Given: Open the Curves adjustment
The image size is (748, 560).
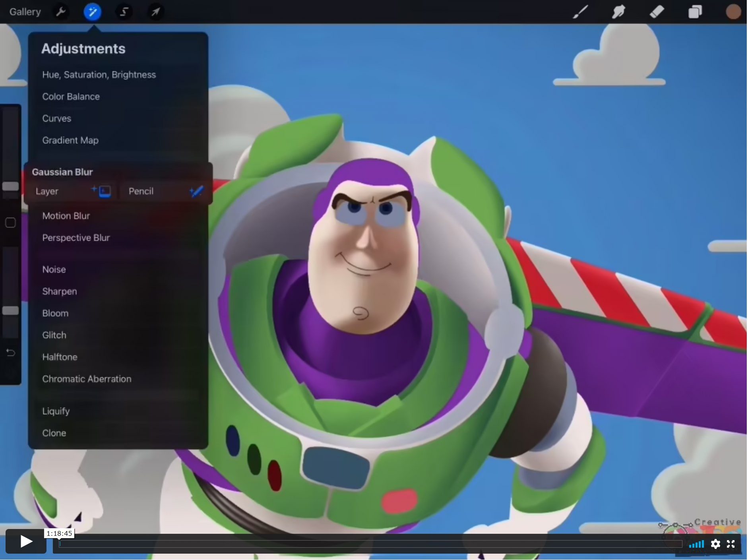Looking at the screenshot, I should point(56,118).
